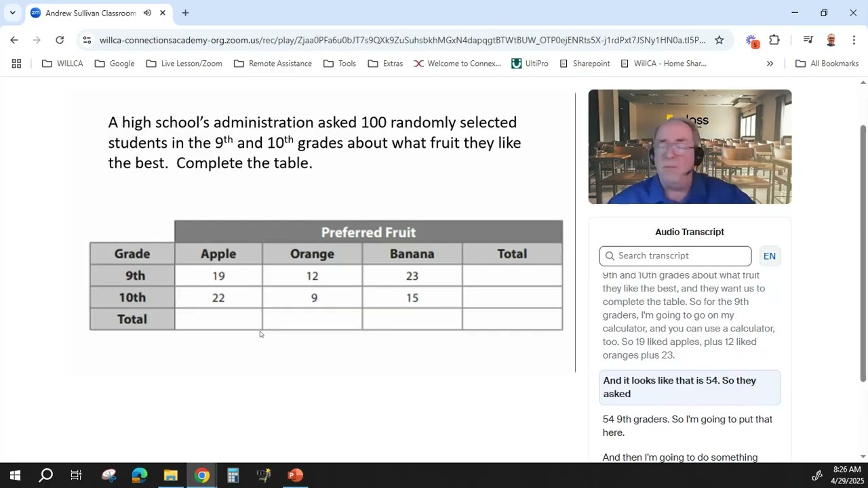The height and width of the screenshot is (488, 868).
Task: Open the EN transcript language selector
Action: 770,256
